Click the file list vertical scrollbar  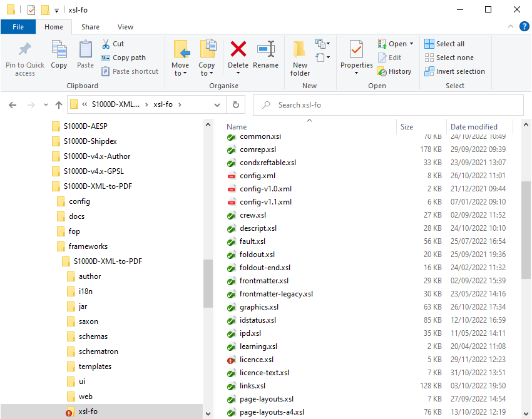(x=526, y=230)
